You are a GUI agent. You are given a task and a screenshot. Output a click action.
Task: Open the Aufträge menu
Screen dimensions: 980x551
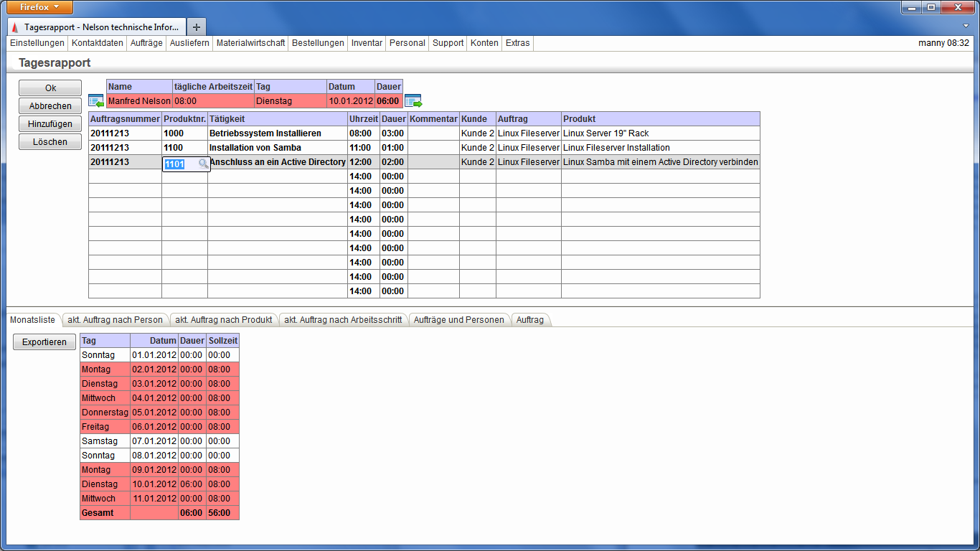point(146,43)
